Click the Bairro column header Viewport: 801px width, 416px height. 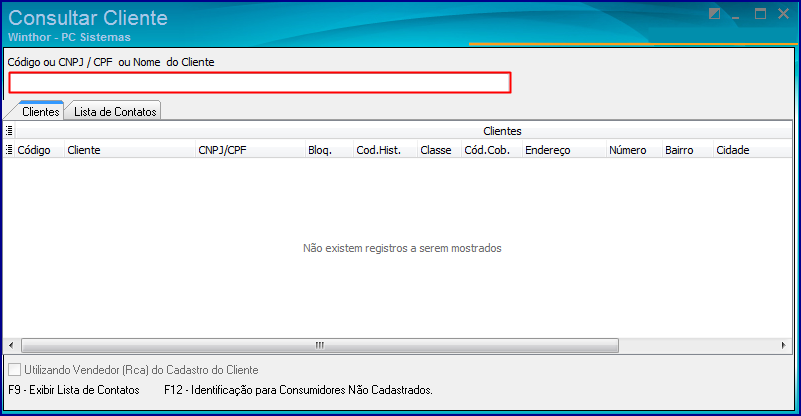[x=688, y=150]
